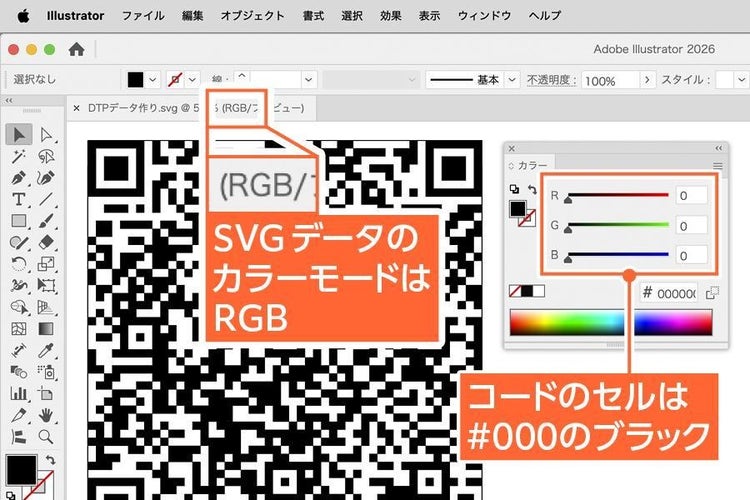Select the Hand tool
The height and width of the screenshot is (500, 750).
click(x=46, y=415)
